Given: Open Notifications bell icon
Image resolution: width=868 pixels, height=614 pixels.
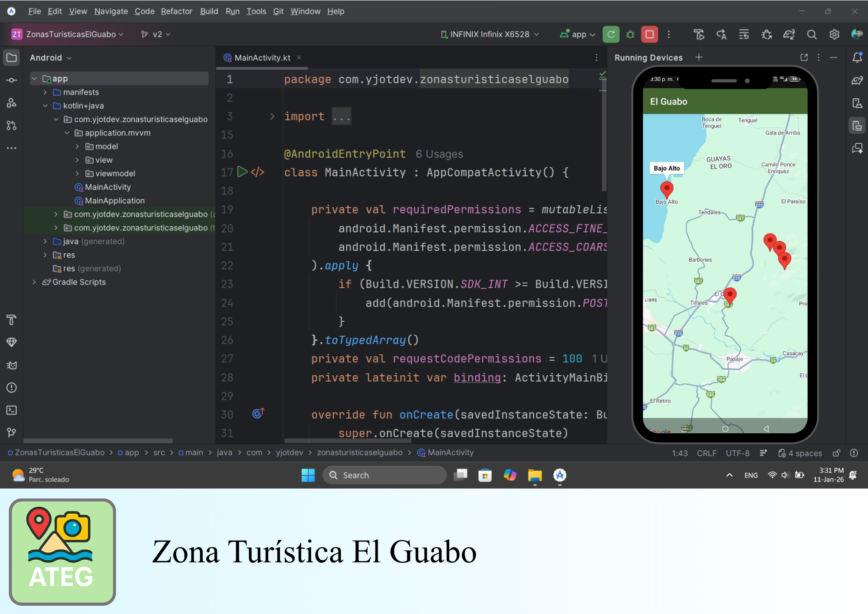Looking at the screenshot, I should (857, 58).
